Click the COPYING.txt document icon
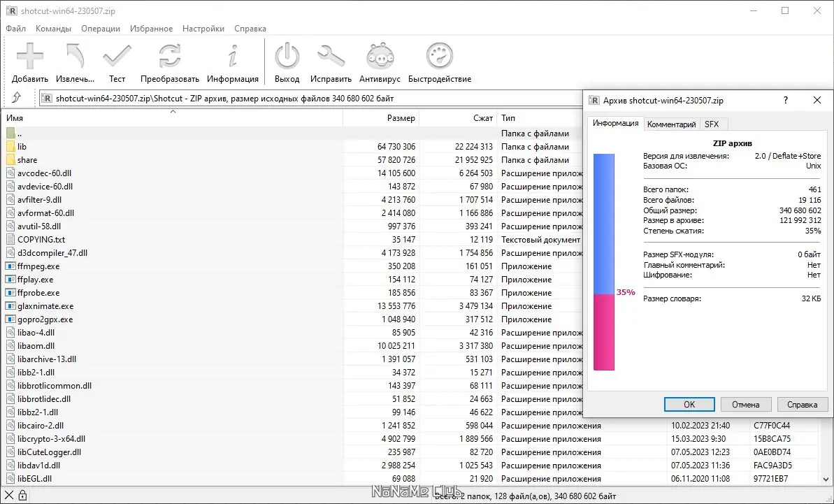Image resolution: width=834 pixels, height=504 pixels. click(10, 240)
